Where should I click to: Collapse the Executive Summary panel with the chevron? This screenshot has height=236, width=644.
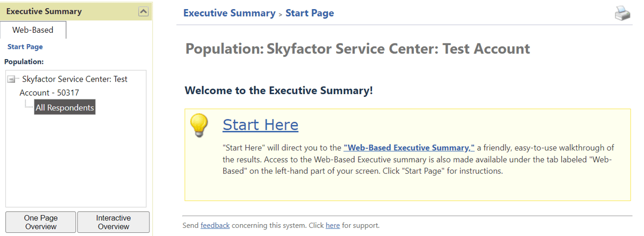click(x=144, y=11)
